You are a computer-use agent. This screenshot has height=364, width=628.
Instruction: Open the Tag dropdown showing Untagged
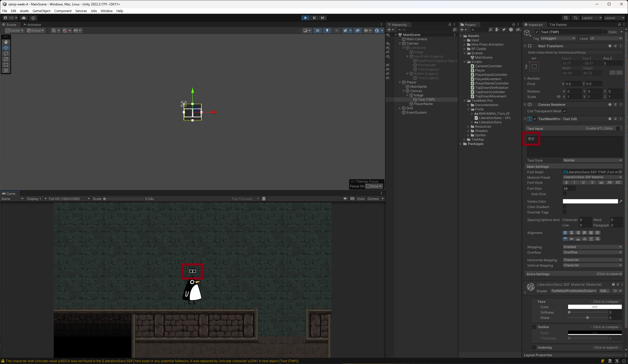558,38
